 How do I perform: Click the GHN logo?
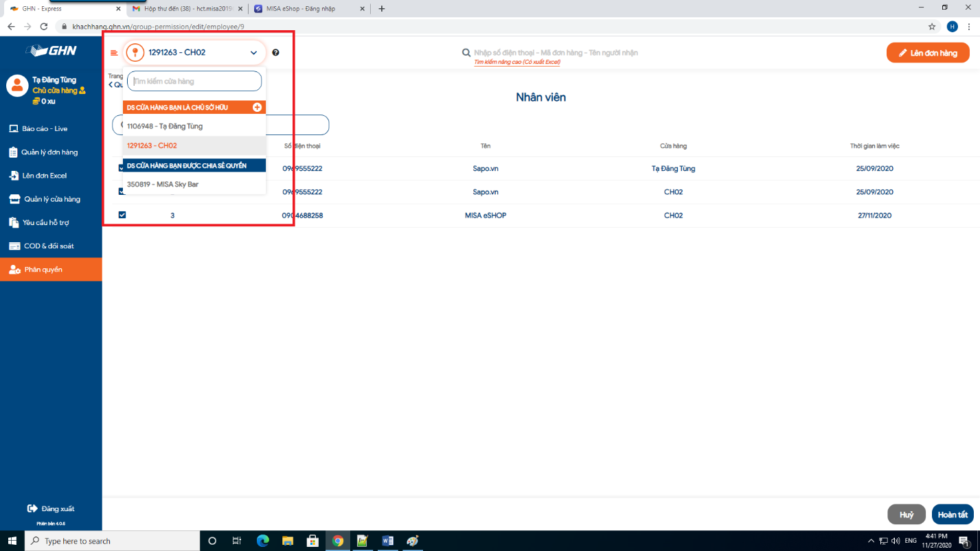point(52,51)
